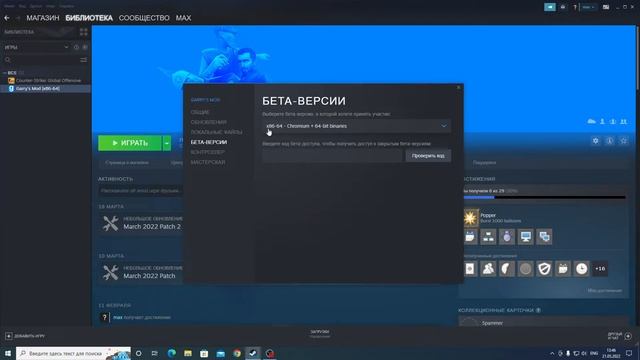The height and width of the screenshot is (360, 640).
Task: Open the Windows notification center icon
Action: pyautogui.click(x=629, y=353)
